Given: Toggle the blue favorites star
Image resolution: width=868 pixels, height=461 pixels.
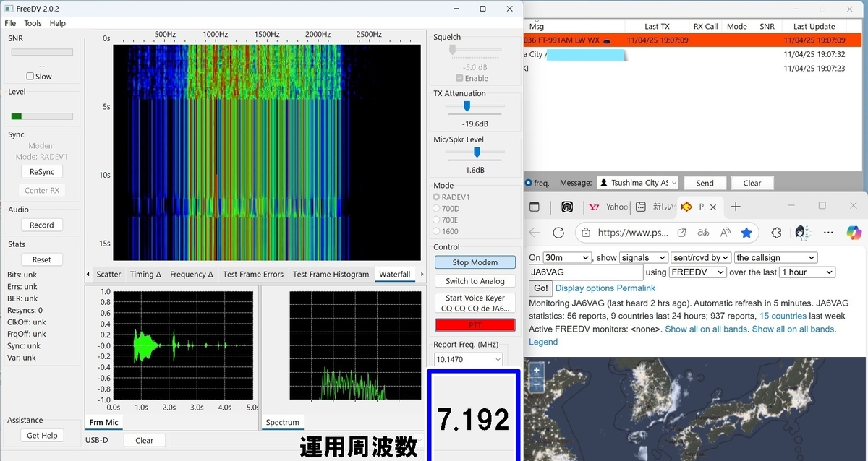Looking at the screenshot, I should (746, 233).
